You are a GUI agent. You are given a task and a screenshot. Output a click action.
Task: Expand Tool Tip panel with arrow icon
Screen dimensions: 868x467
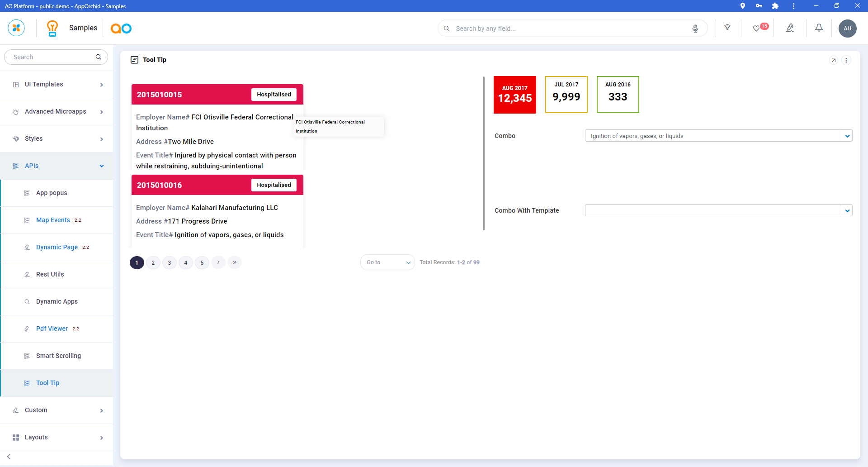[834, 60]
